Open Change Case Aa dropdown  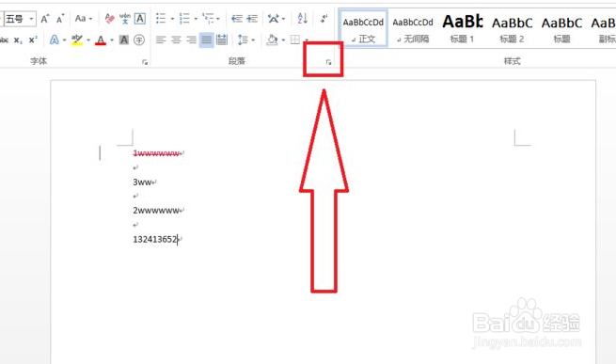point(84,19)
